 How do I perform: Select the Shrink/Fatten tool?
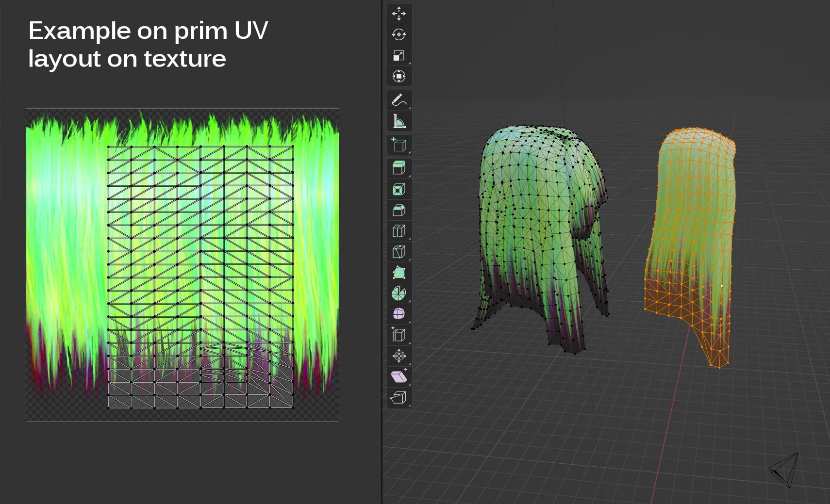[399, 356]
